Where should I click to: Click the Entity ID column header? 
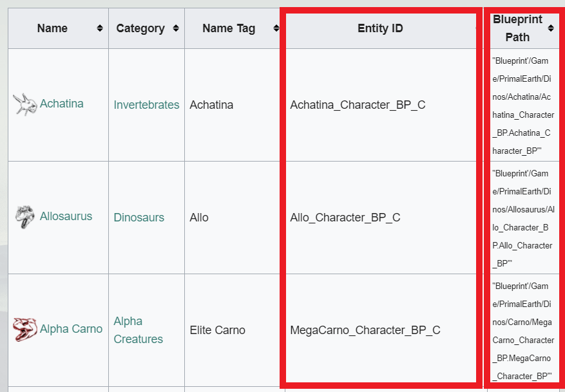380,28
